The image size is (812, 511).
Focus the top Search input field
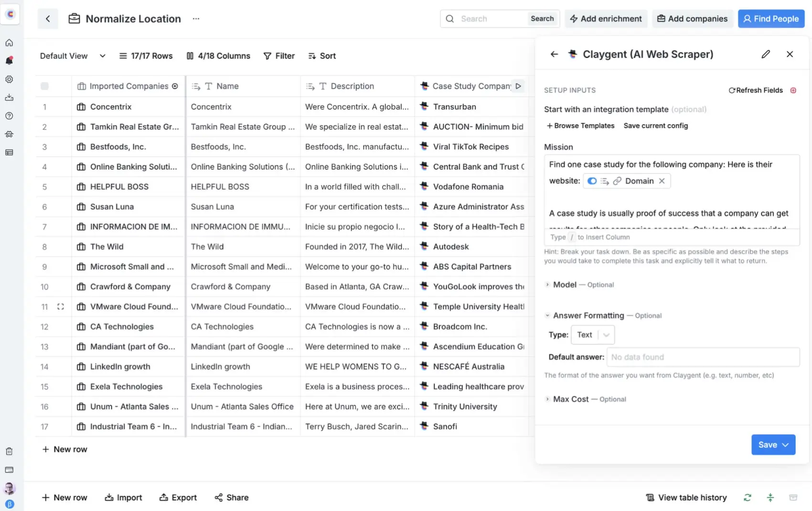click(x=492, y=19)
